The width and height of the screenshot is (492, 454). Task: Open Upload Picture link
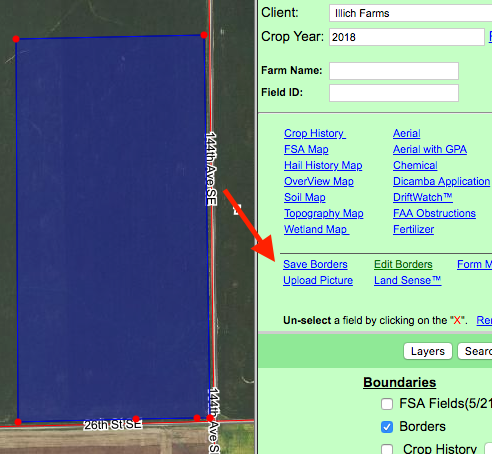(318, 280)
